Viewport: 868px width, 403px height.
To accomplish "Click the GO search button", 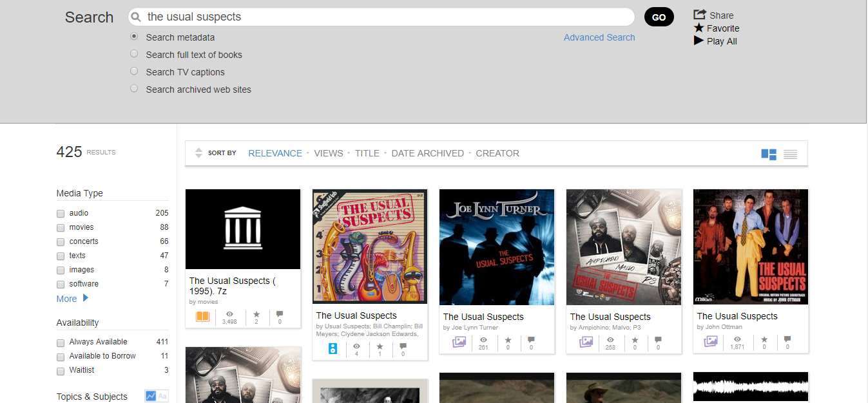I will point(659,17).
